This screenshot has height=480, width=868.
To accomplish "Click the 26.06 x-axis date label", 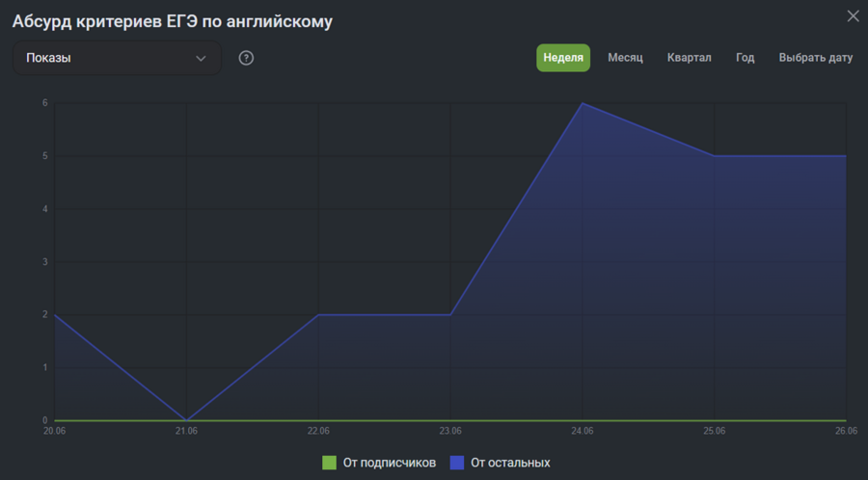I will pyautogui.click(x=847, y=431).
